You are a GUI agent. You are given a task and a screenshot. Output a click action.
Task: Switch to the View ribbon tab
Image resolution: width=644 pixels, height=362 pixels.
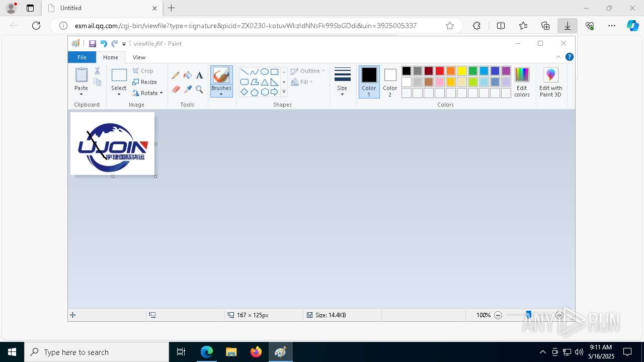pos(139,57)
